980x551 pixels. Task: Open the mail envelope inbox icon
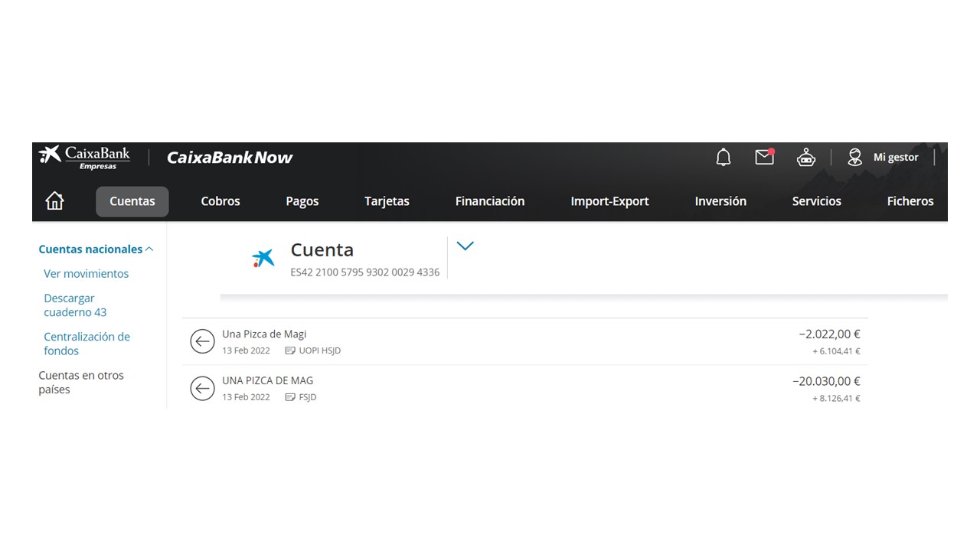(764, 158)
